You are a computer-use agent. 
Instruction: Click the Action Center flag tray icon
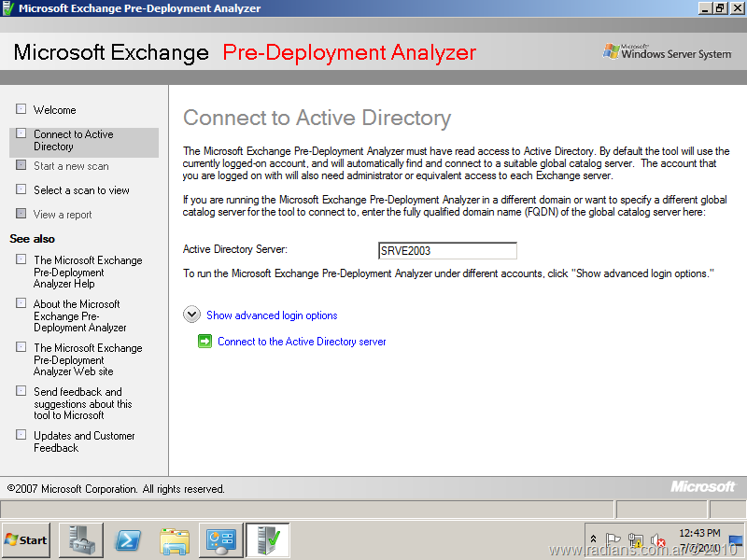click(x=613, y=540)
